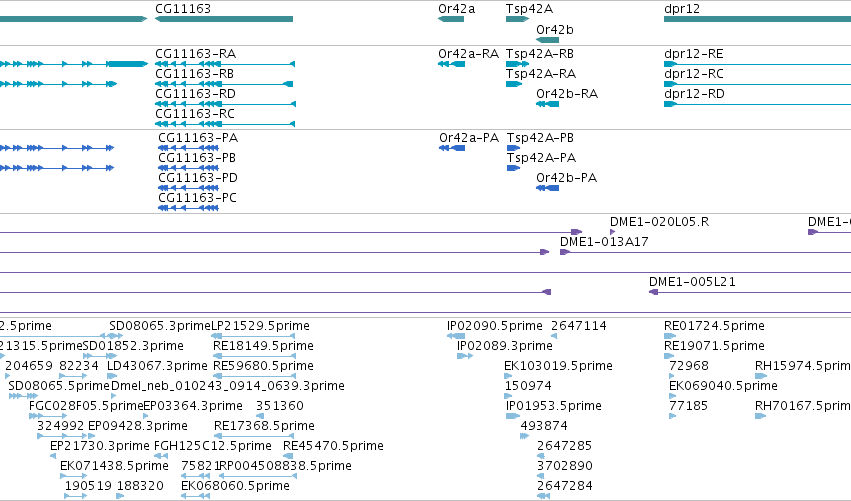851x501 pixels.
Task: Click the 493874 feature label
Action: pyautogui.click(x=544, y=427)
